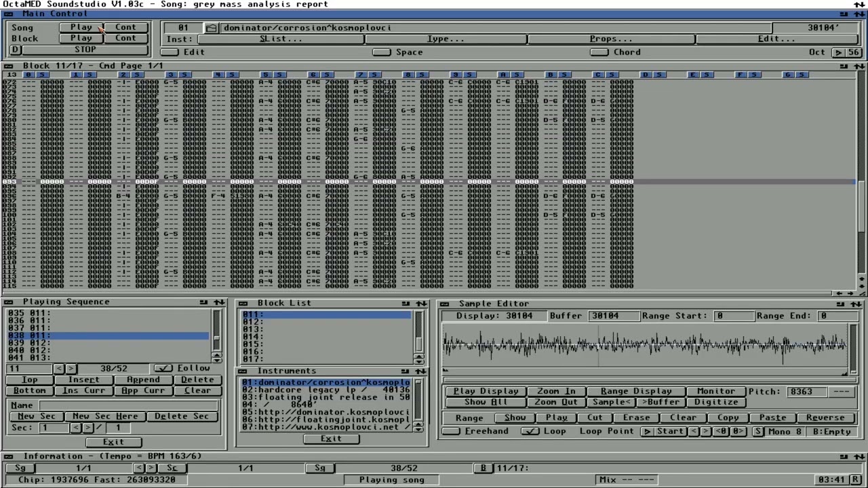
Task: Open the SList instrument menu
Action: coord(281,39)
